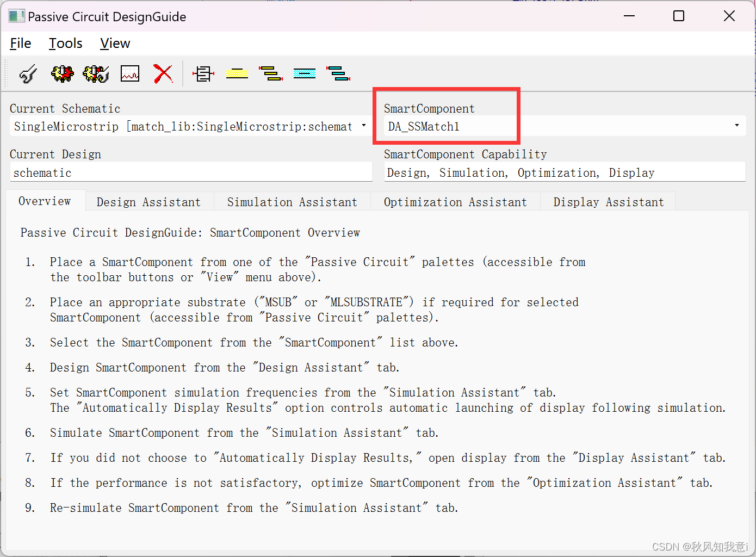Screen dimensions: 756x557
Task: Click the SmartComponent Capability field
Action: (x=565, y=172)
